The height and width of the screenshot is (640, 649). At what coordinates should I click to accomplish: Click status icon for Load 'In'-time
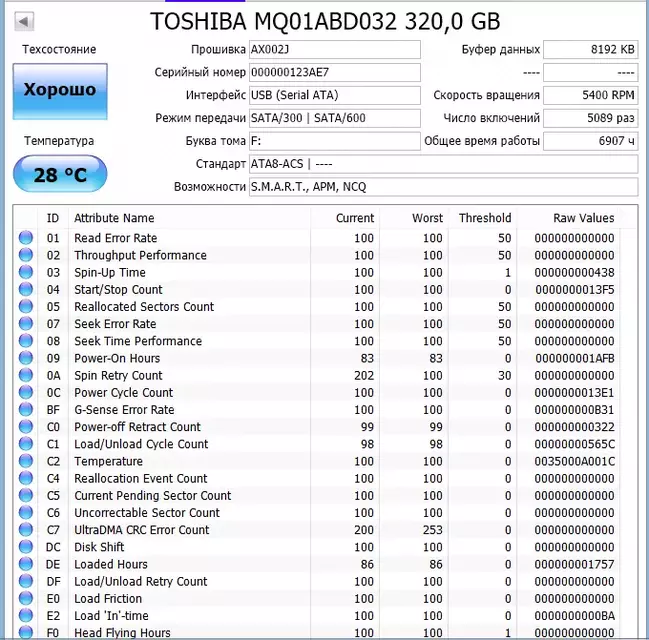coord(26,616)
